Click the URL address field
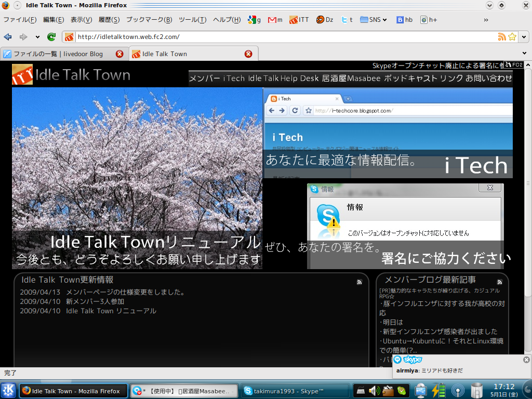The width and height of the screenshot is (532, 399). pos(285,37)
